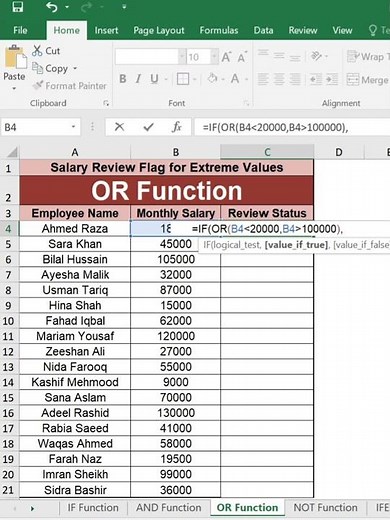This screenshot has height=520, width=390.
Task: Click the Name Box showing B4
Action: point(35,127)
